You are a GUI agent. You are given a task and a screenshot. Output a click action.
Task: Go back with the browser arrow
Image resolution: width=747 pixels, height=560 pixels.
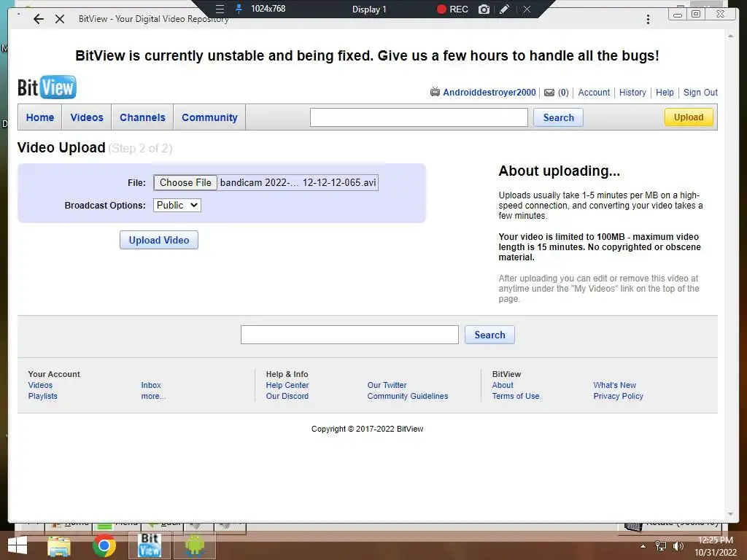(x=39, y=19)
